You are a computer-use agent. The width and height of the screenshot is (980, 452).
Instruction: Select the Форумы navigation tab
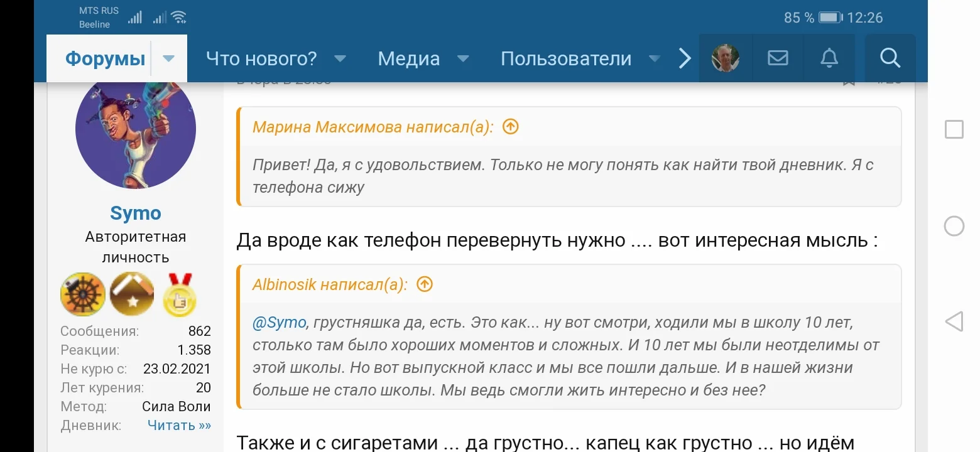click(x=105, y=58)
